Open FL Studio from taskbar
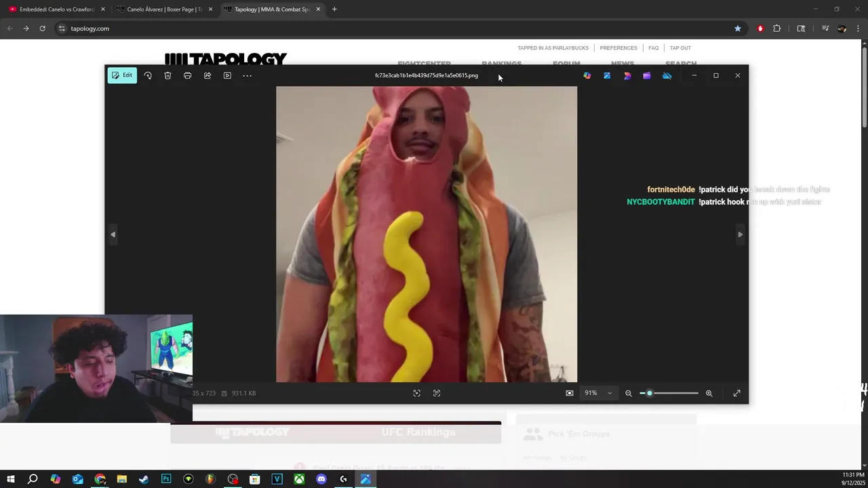868x488 pixels. (210, 479)
